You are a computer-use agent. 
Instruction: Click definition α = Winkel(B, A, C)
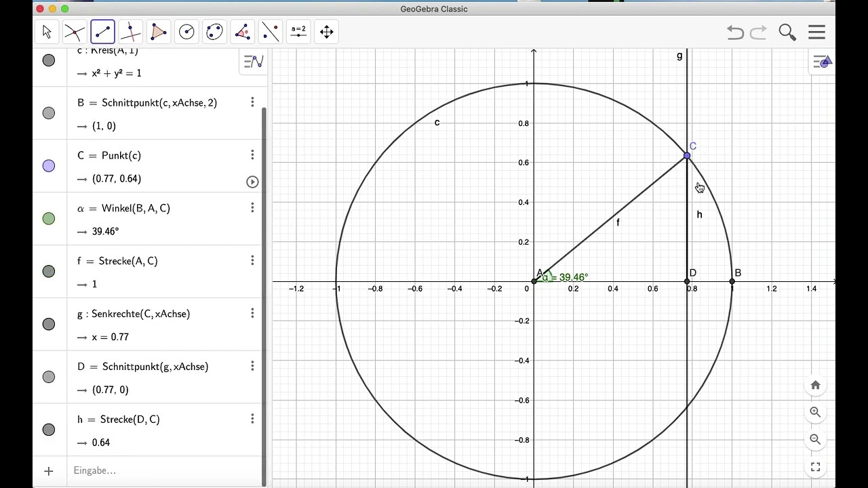[x=123, y=209]
